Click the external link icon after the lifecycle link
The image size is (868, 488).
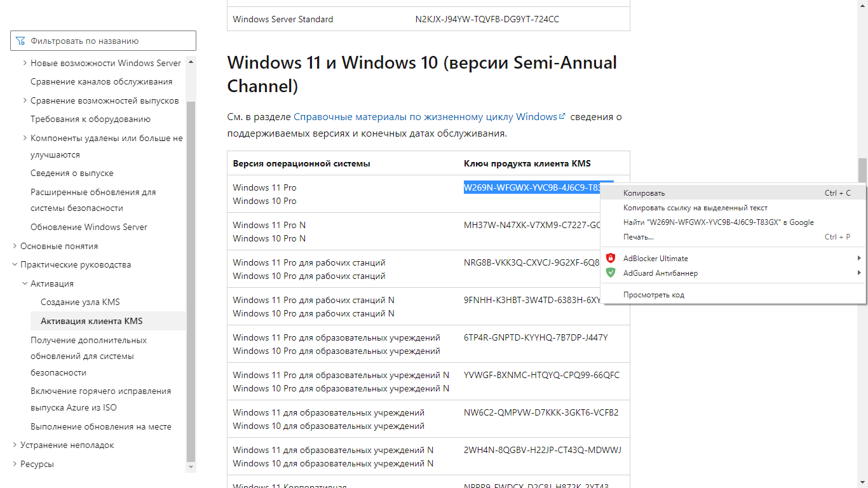point(562,117)
